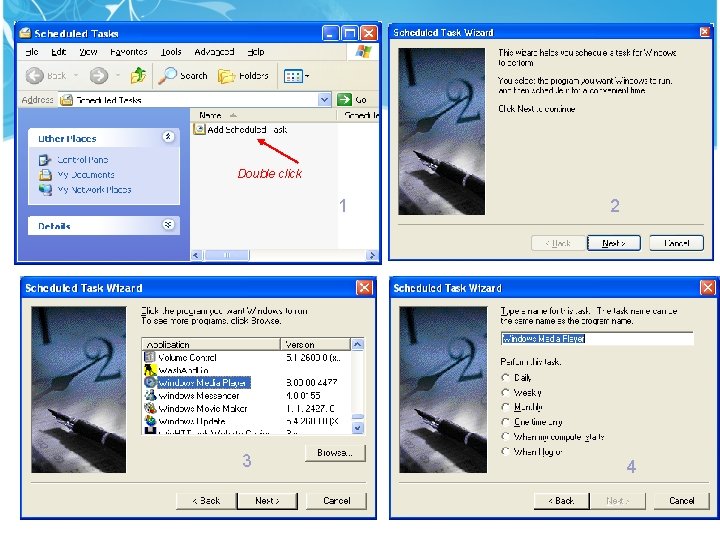Select Windows Messenger in the list
720x540 pixels.
pyautogui.click(x=192, y=395)
